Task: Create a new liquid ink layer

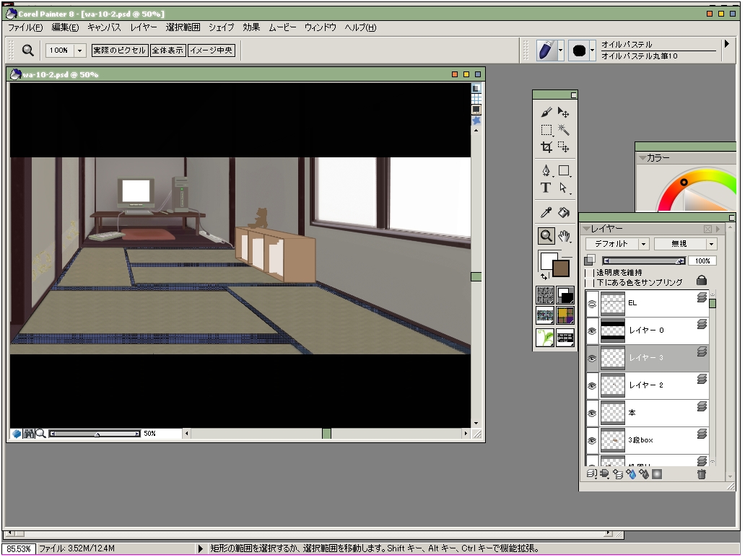Action: pos(644,474)
